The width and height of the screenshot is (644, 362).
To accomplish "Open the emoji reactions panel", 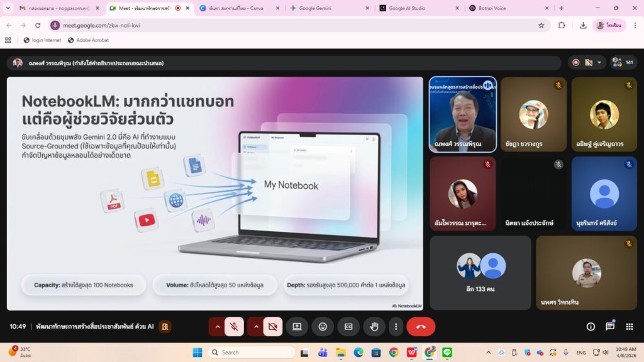I will [323, 327].
